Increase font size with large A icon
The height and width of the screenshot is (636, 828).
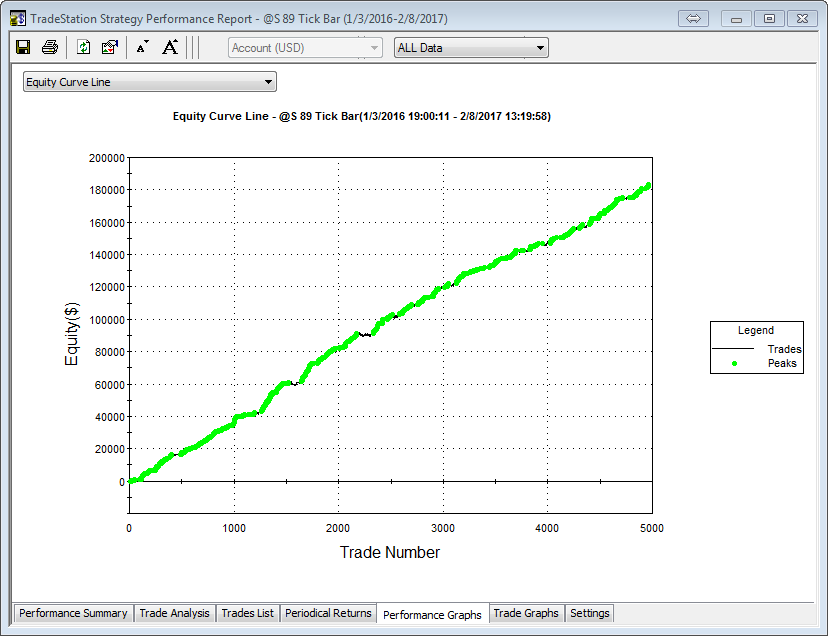[170, 47]
